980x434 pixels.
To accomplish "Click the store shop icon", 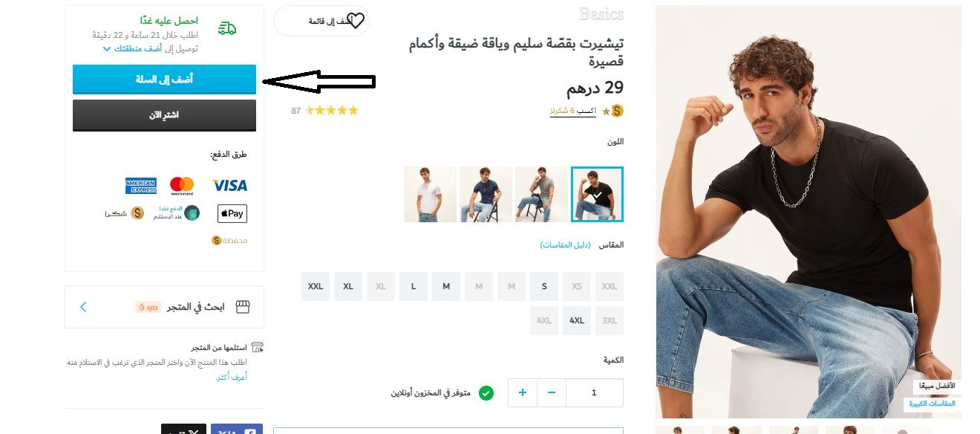I will coord(243,306).
